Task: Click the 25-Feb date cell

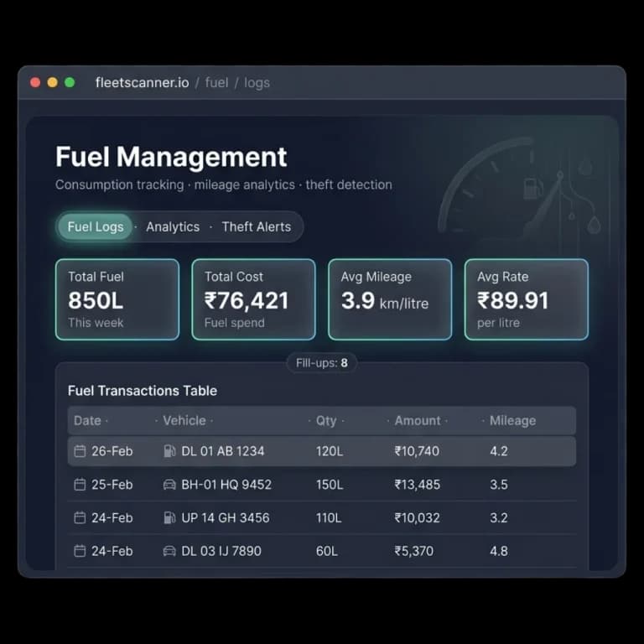Action: [x=112, y=484]
